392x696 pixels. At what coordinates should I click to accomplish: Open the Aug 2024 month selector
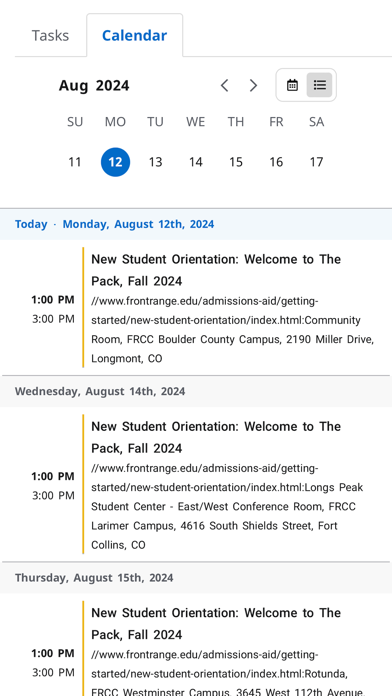[x=94, y=85]
